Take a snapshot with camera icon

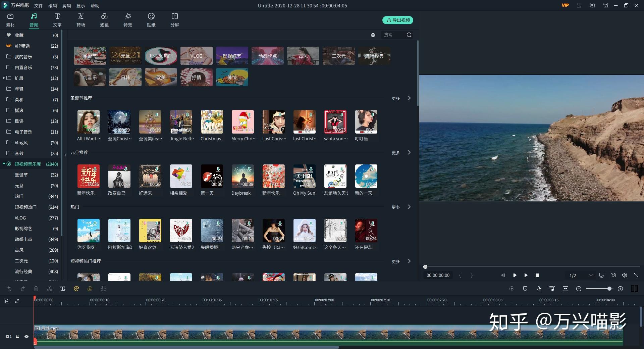(613, 275)
